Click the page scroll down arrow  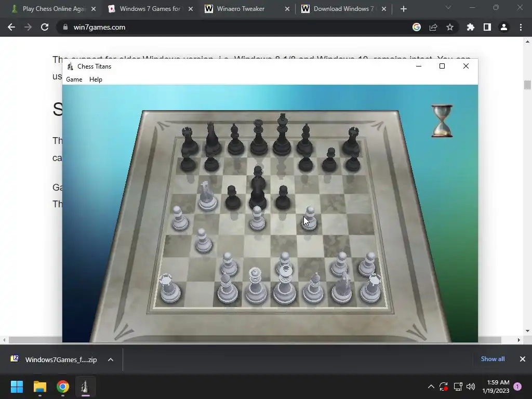click(x=527, y=331)
